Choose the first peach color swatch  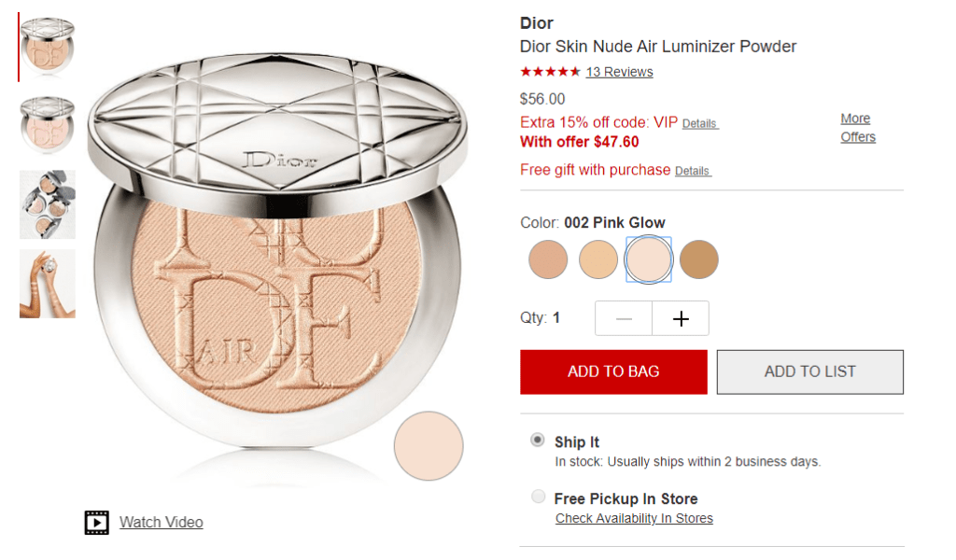coord(548,259)
